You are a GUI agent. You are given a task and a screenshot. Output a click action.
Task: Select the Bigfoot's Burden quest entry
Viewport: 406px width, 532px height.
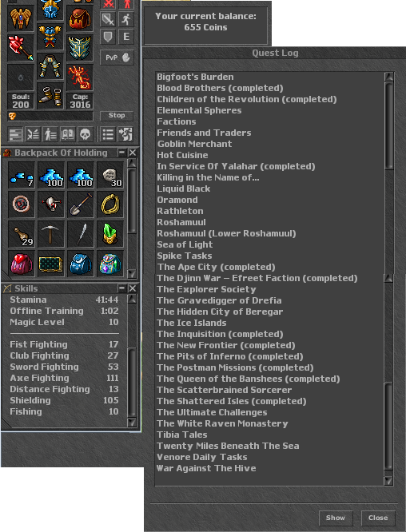tap(195, 77)
